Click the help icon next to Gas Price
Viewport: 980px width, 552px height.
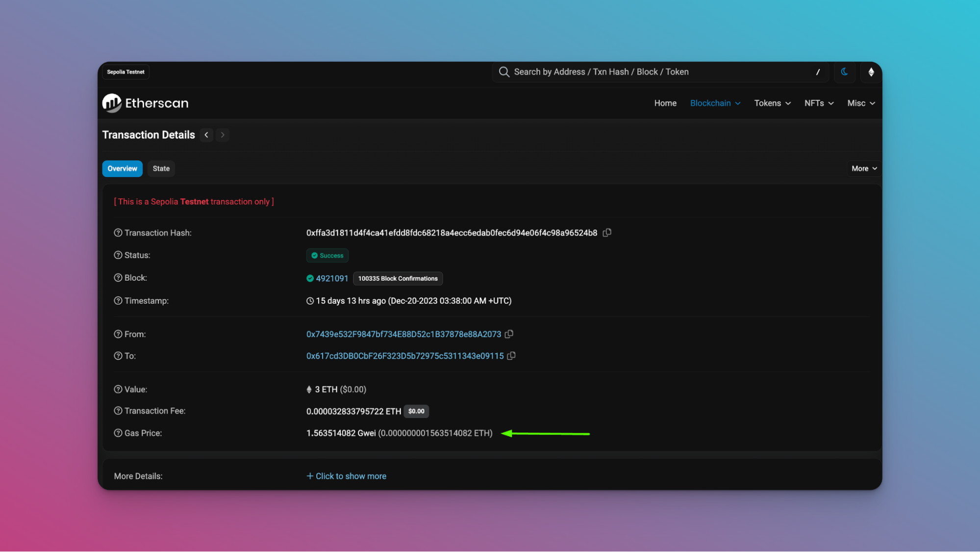(118, 433)
